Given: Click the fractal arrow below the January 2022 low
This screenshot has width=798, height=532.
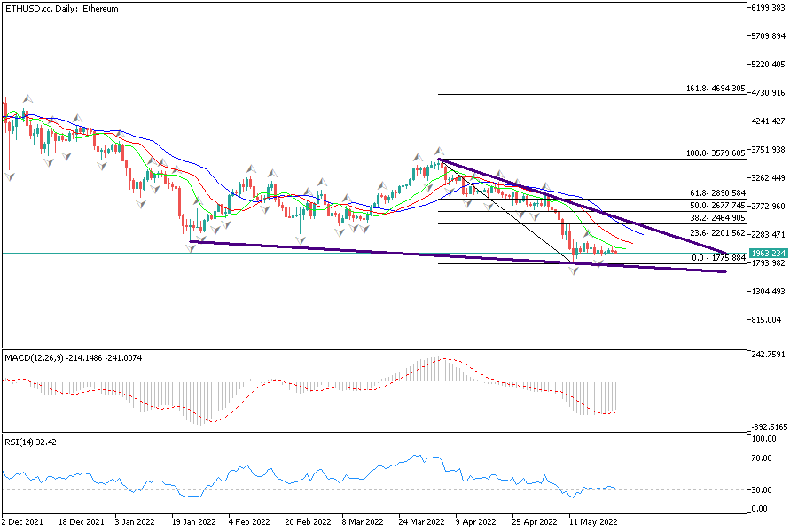Looking at the screenshot, I should 192,249.
